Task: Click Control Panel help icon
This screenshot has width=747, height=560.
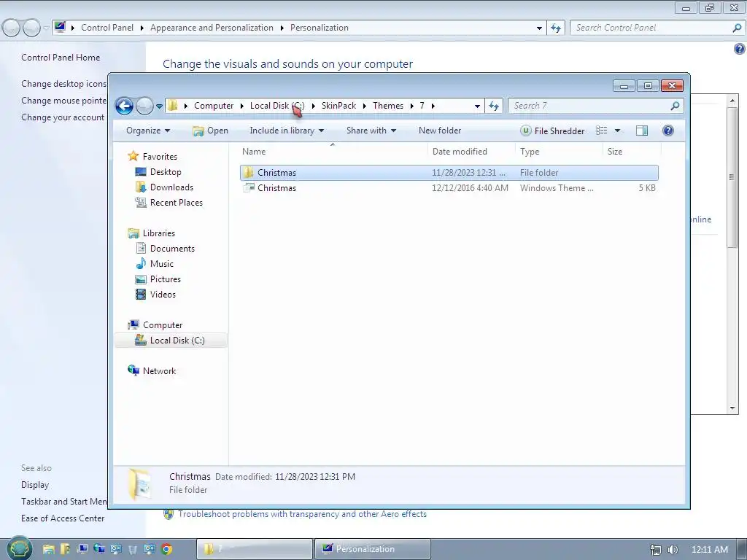Action: 739,49
